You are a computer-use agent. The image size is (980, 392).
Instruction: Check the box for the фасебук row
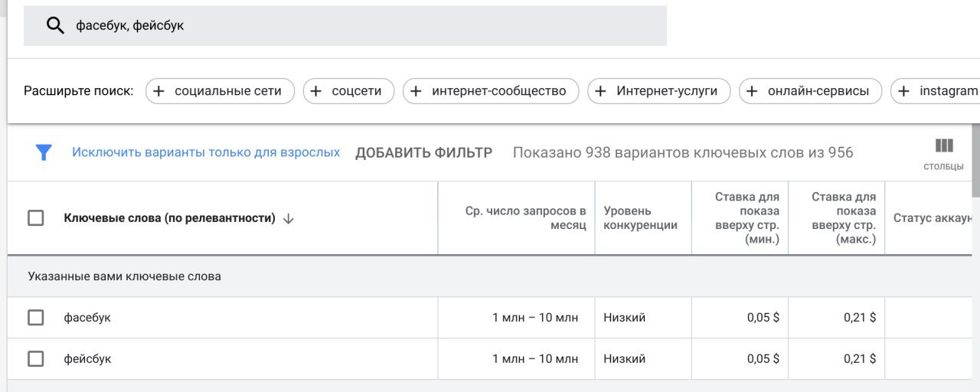[x=36, y=318]
